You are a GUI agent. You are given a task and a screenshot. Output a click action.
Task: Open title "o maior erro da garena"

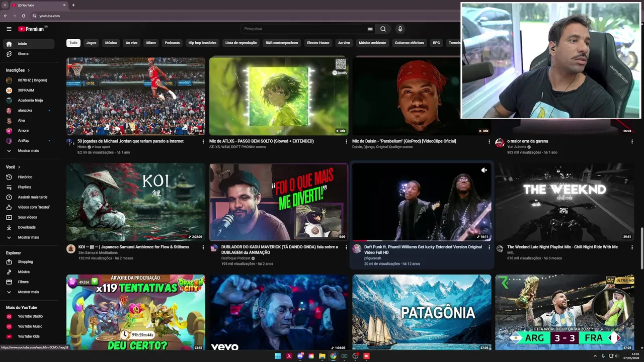coord(527,141)
